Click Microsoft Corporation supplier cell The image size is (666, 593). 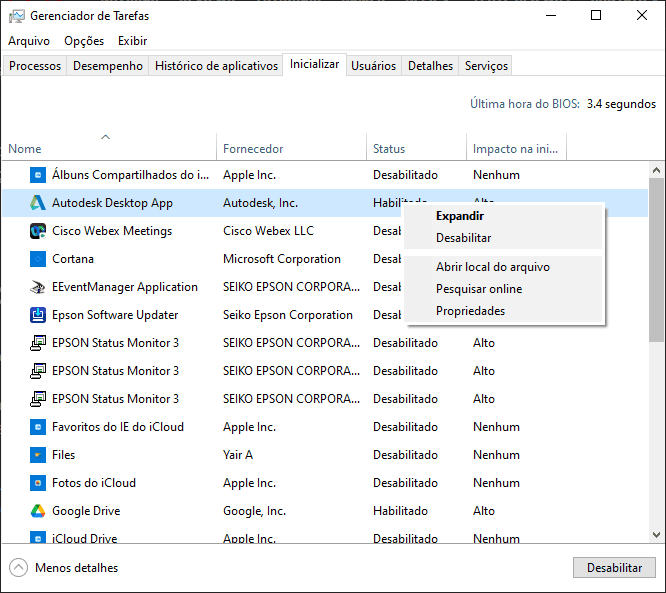click(282, 259)
